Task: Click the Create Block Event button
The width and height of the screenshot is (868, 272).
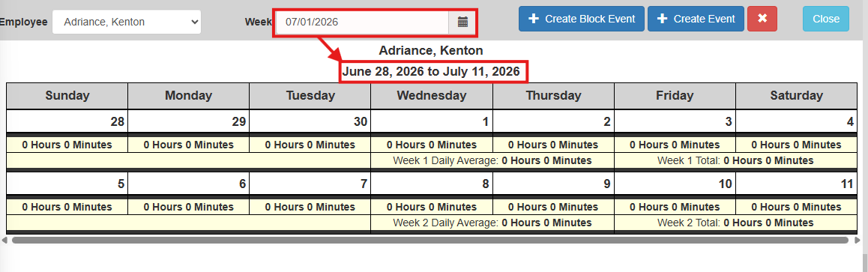Action: 582,18
